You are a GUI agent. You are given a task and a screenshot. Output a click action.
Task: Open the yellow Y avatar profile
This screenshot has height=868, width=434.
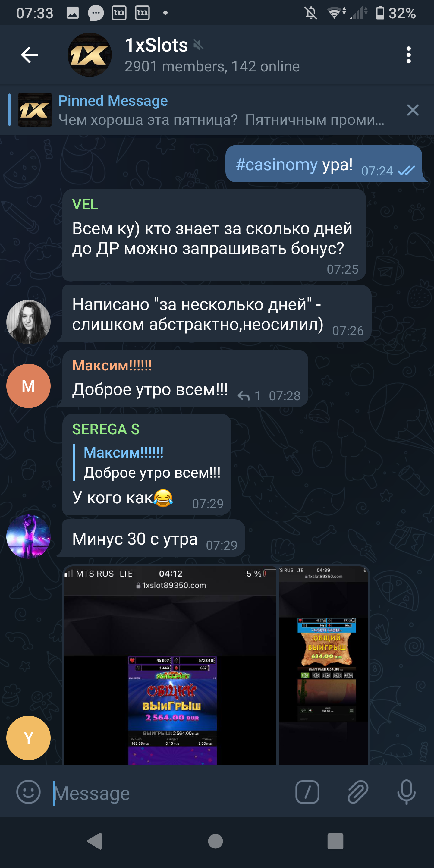(29, 737)
